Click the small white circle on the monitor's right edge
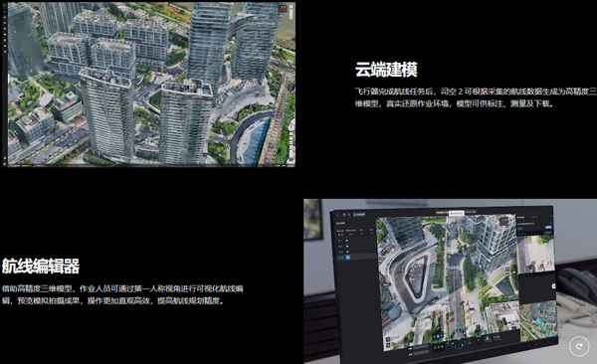 pyautogui.click(x=553, y=286)
